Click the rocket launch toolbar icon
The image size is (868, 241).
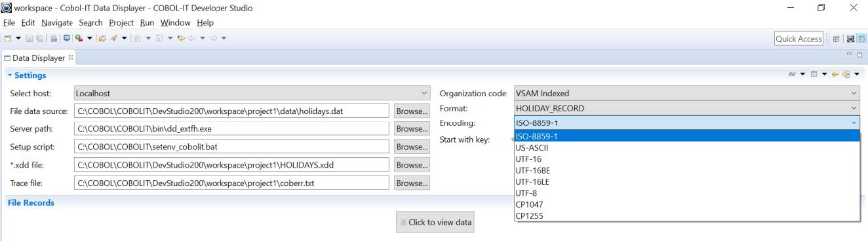tap(113, 38)
